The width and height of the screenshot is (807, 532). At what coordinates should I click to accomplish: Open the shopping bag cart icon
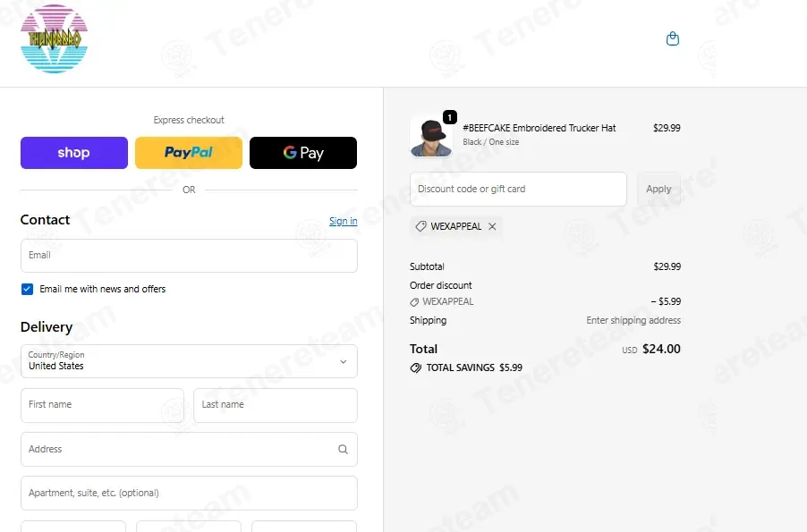coord(672,38)
